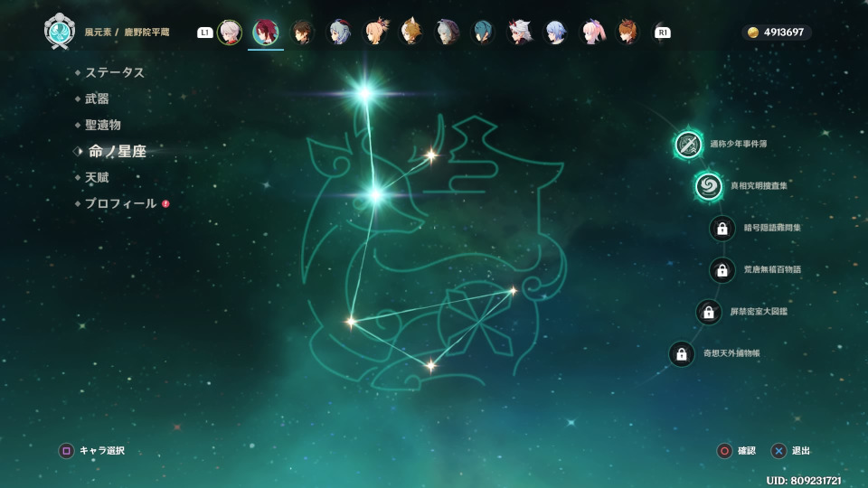This screenshot has height=488, width=868.
Task: Click the brightest top star of the constellation
Action: tap(364, 93)
